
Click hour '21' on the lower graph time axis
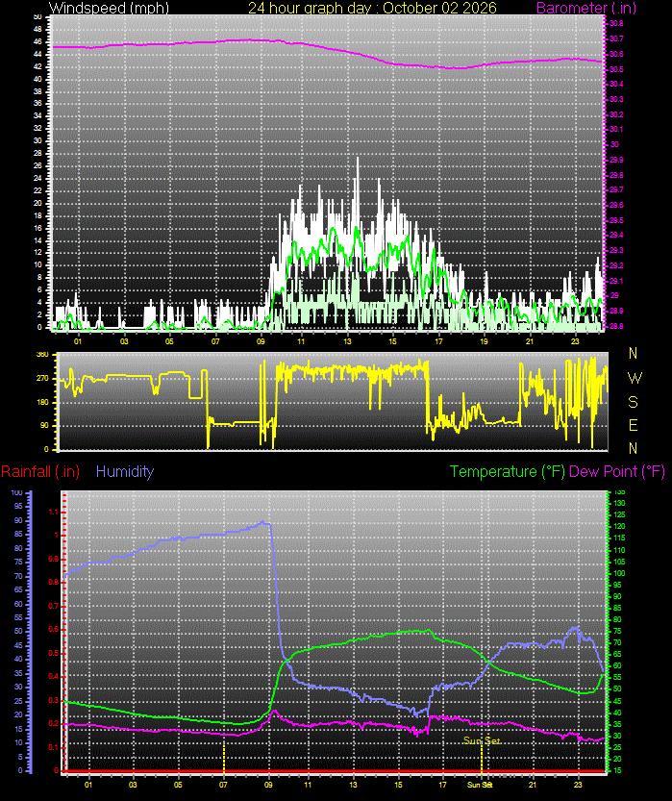(533, 785)
